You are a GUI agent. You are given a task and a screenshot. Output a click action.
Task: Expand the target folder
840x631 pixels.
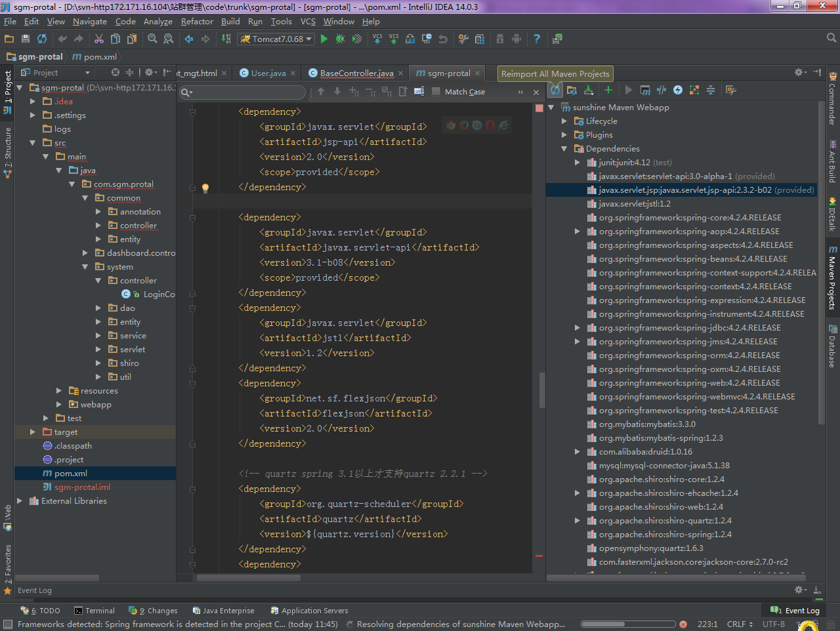tap(33, 432)
